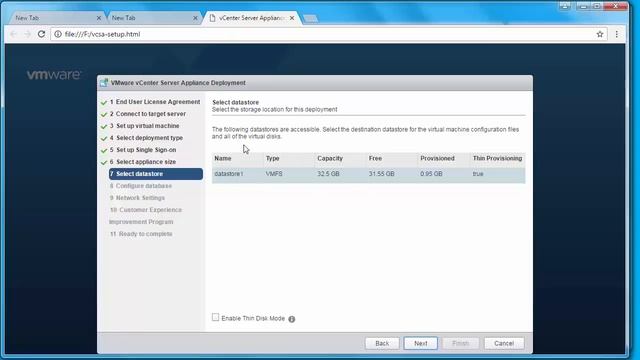This screenshot has width=640, height=360.
Task: Click the Cancel button
Action: coord(504,343)
